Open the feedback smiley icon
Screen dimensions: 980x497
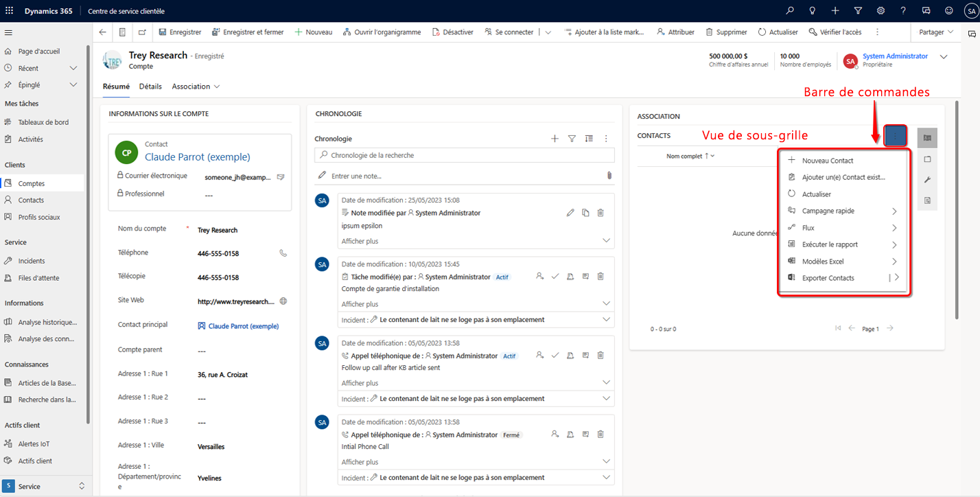pos(949,11)
